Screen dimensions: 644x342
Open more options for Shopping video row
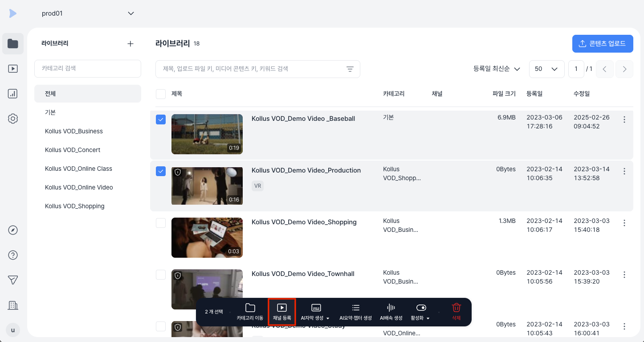pyautogui.click(x=624, y=223)
